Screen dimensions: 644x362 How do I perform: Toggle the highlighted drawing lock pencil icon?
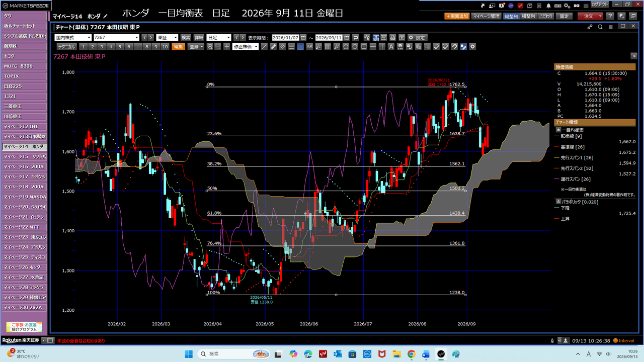[x=463, y=47]
